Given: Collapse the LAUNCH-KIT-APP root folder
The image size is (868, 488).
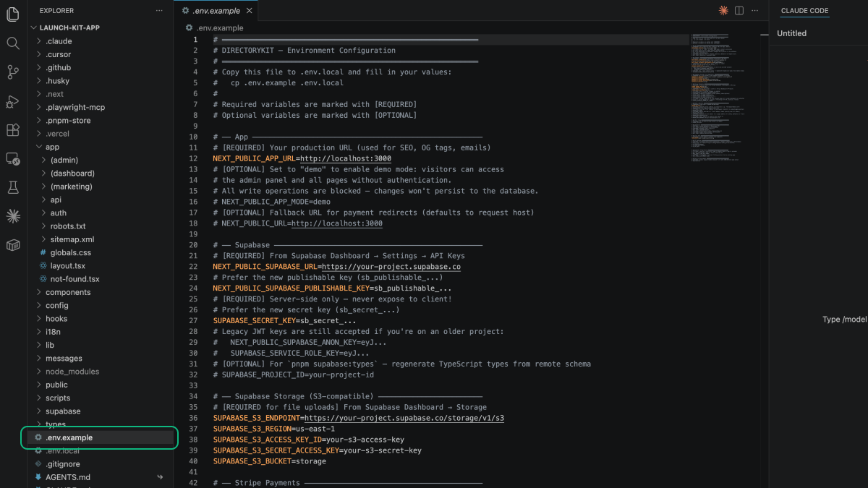Looking at the screenshot, I should (33, 27).
